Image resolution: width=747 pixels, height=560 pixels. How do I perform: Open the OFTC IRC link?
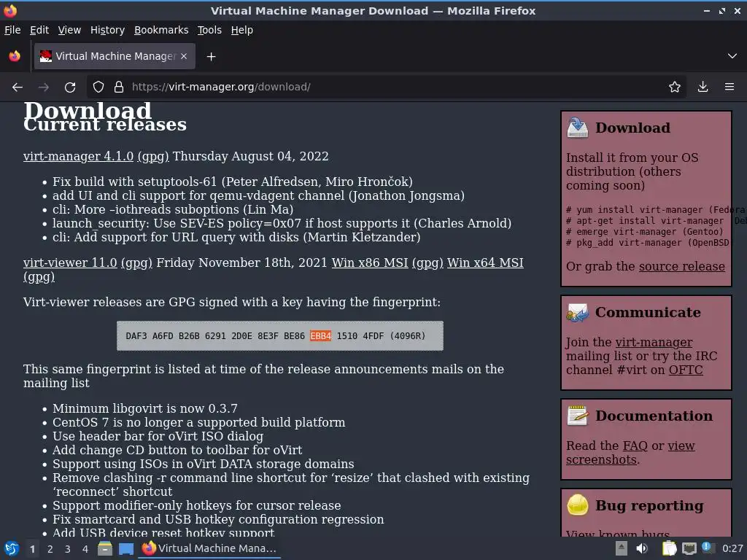686,370
